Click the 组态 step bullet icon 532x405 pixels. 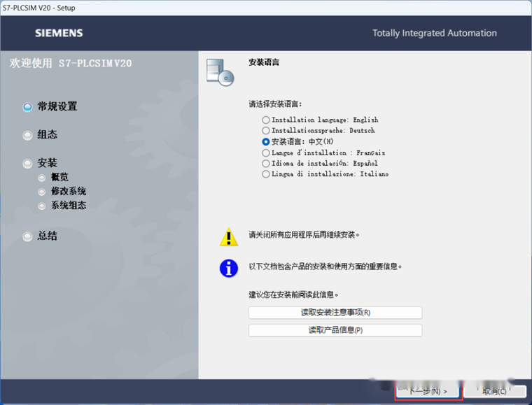[x=28, y=135]
